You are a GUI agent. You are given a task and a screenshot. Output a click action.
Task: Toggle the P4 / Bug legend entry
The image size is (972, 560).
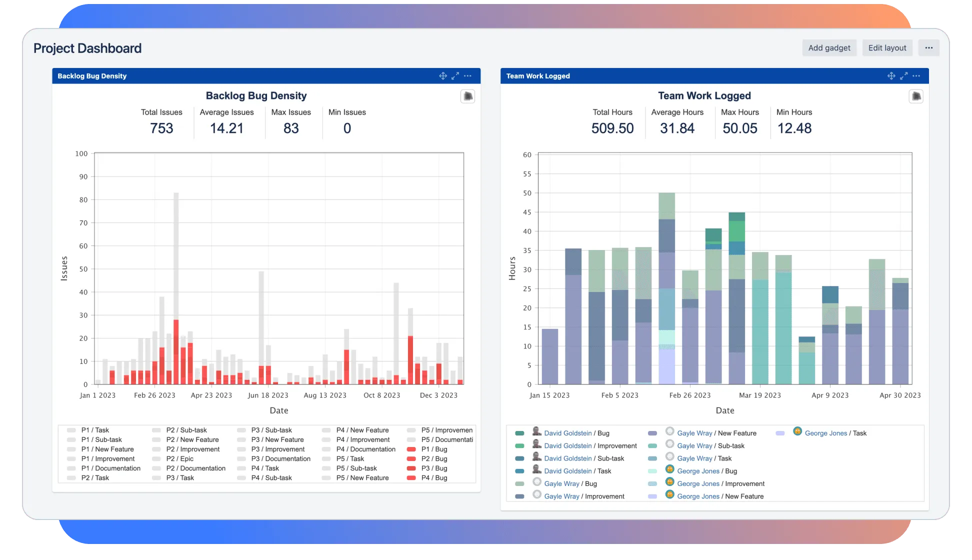(434, 477)
